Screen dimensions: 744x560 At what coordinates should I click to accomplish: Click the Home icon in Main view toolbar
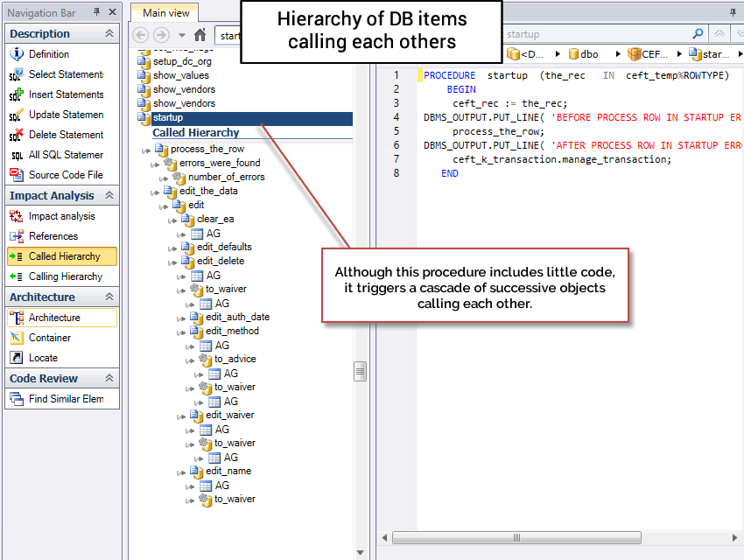coord(200,35)
